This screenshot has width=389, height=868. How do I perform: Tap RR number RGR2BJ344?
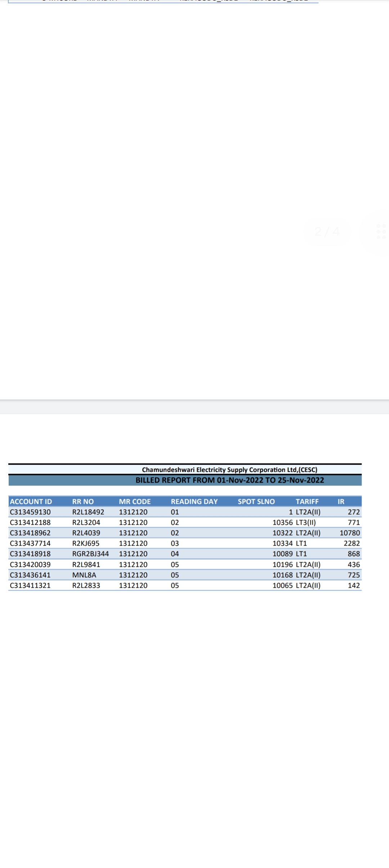point(90,553)
